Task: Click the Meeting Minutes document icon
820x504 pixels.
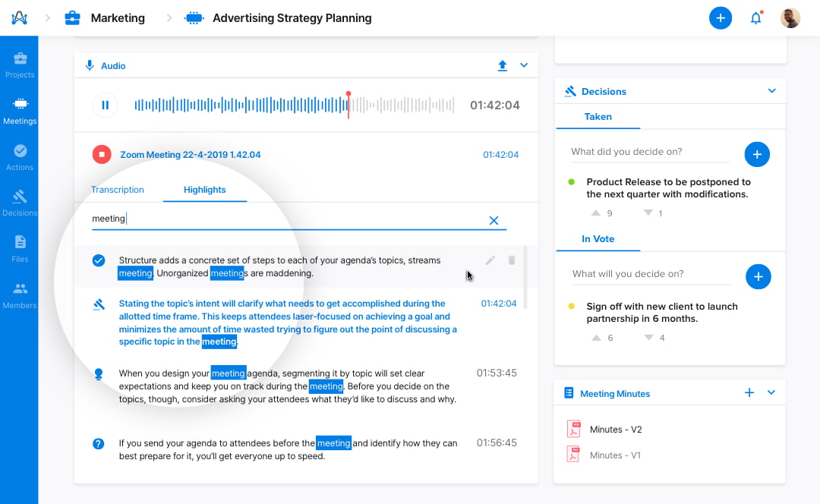Action: tap(569, 393)
